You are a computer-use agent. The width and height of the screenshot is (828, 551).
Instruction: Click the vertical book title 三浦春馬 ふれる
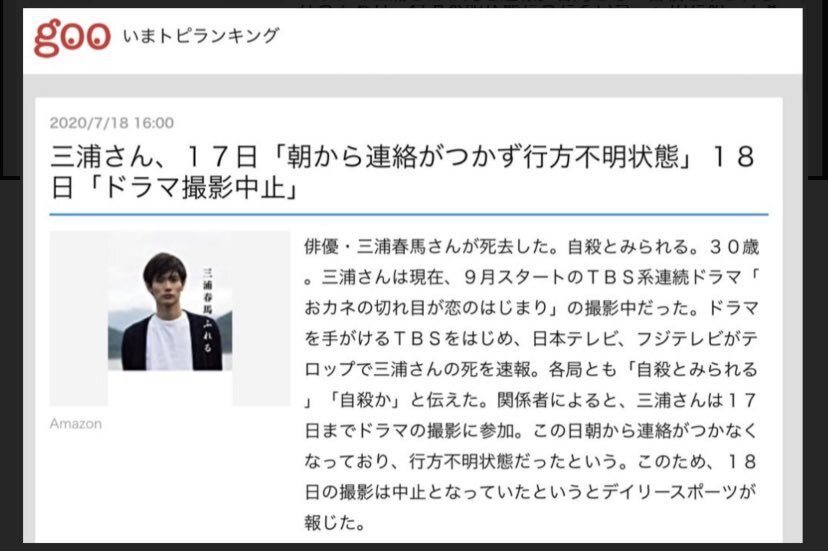point(208,310)
